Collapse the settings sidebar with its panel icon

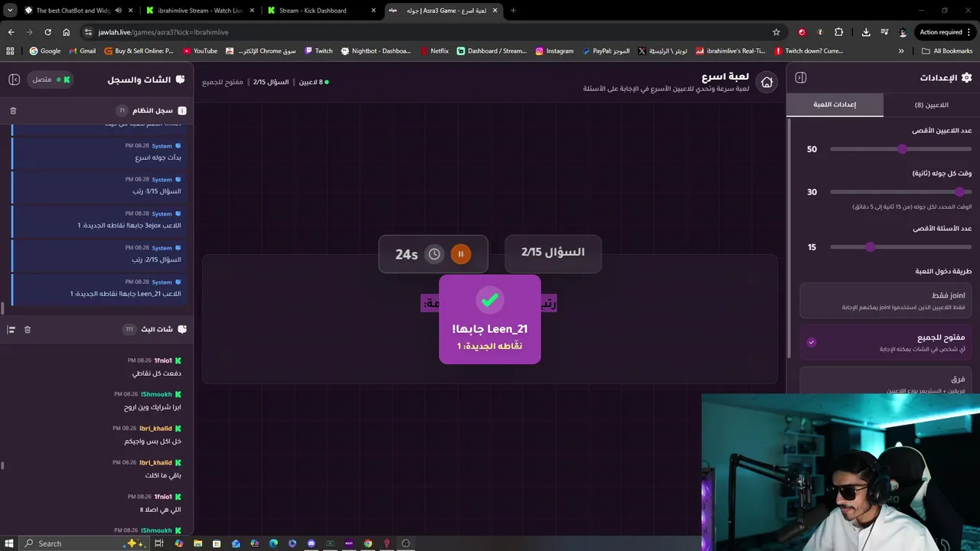tap(801, 77)
